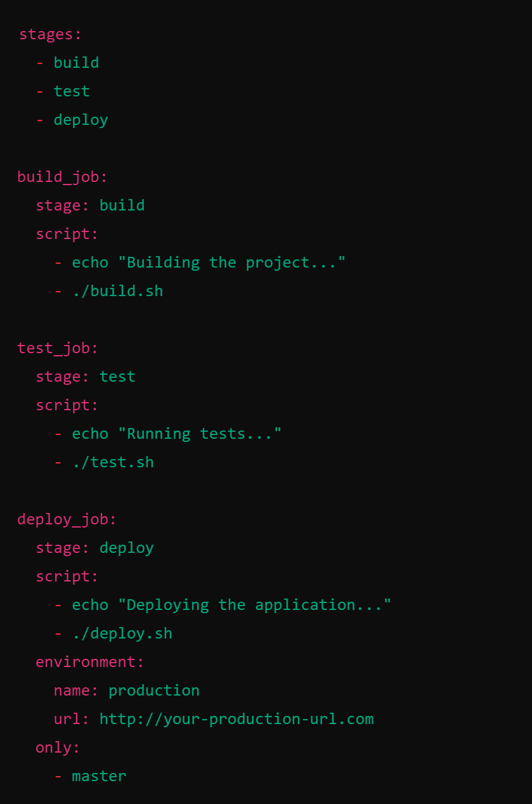
Task: Select the "./test.sh" script command
Action: coord(113,462)
